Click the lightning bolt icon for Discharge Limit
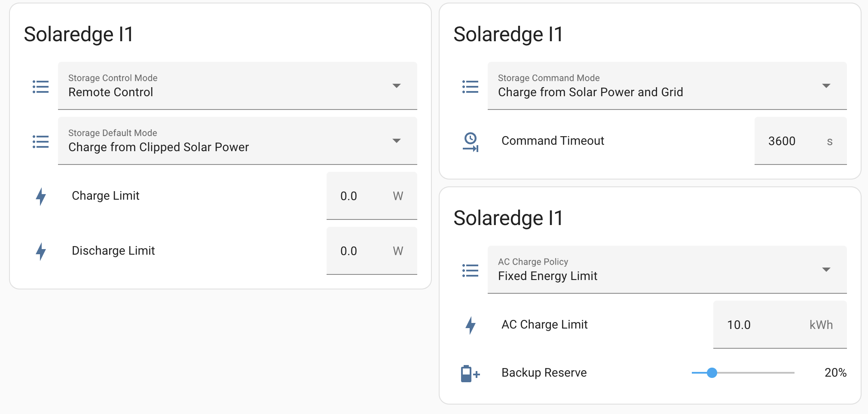This screenshot has width=868, height=414. (x=41, y=251)
